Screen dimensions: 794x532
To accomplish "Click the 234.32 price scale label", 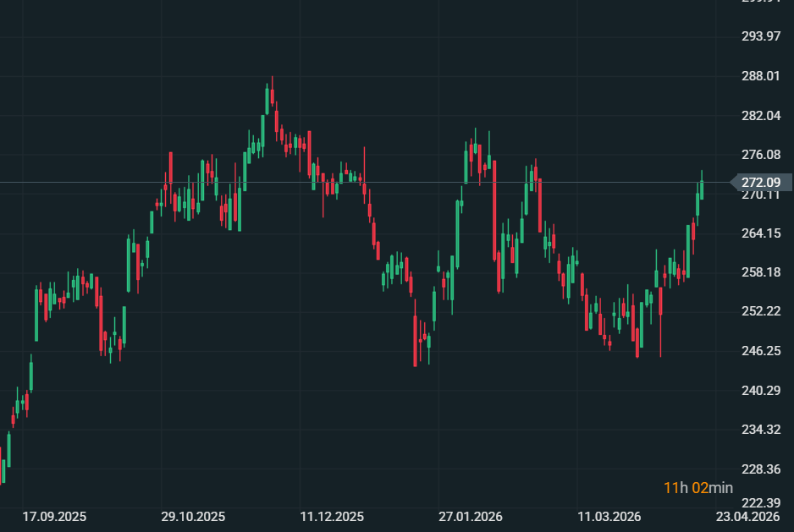I will tap(760, 430).
